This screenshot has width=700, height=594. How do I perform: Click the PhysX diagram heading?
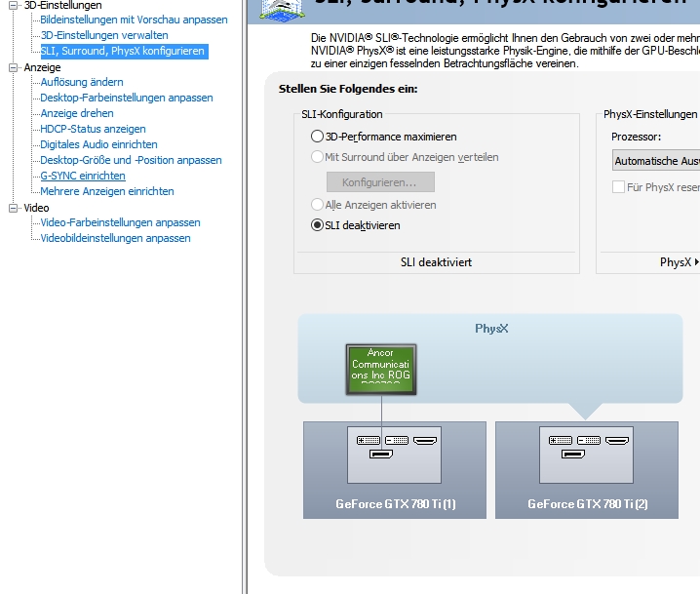(x=491, y=329)
